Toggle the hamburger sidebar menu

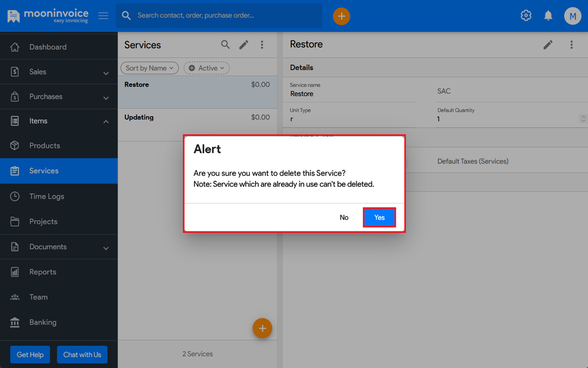[x=103, y=16]
